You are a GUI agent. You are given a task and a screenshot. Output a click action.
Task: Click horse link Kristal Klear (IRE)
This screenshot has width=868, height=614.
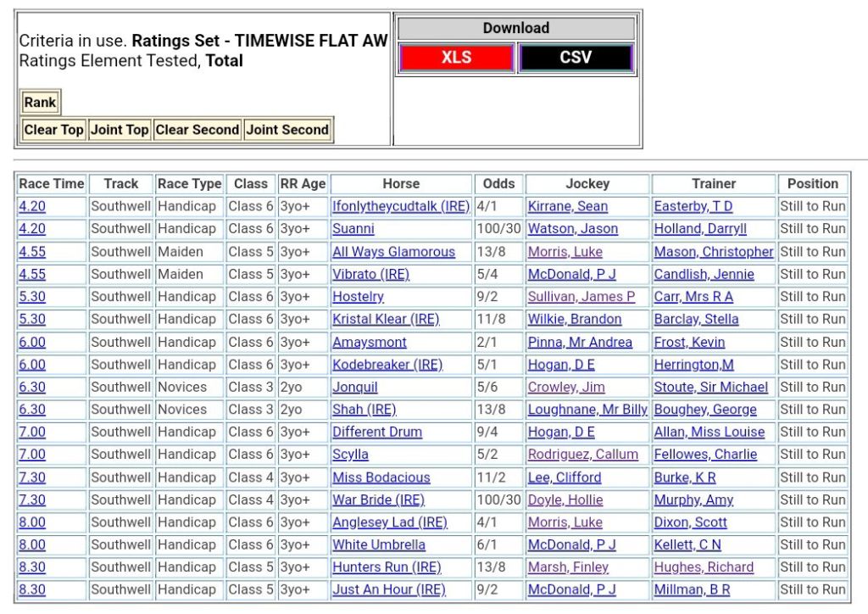(386, 319)
